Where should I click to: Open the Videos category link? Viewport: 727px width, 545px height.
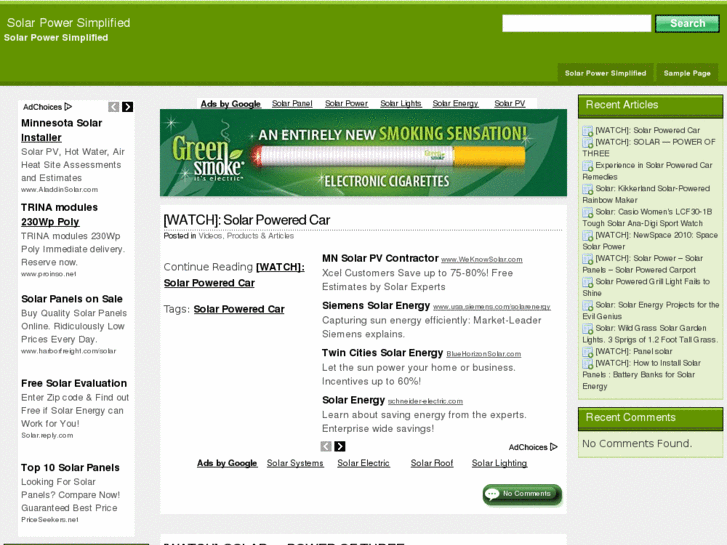point(210,236)
